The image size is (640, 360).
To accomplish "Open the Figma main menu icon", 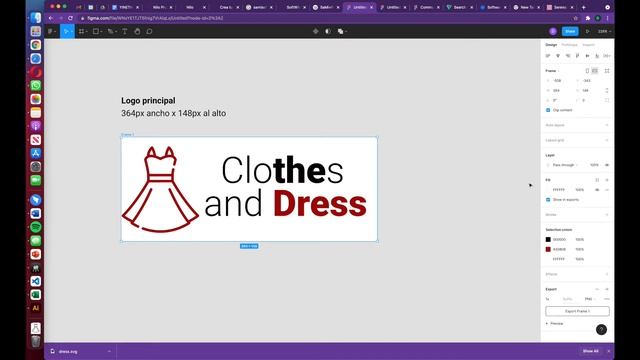I will click(50, 31).
